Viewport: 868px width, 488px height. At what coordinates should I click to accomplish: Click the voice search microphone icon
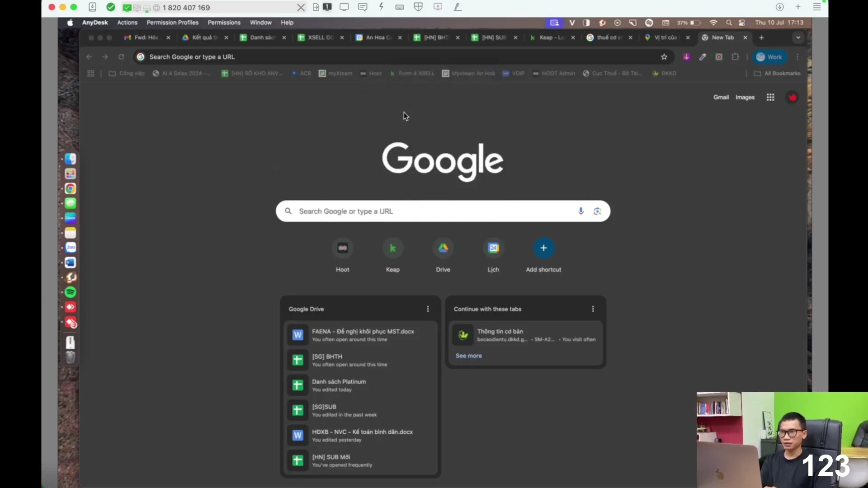coord(581,211)
